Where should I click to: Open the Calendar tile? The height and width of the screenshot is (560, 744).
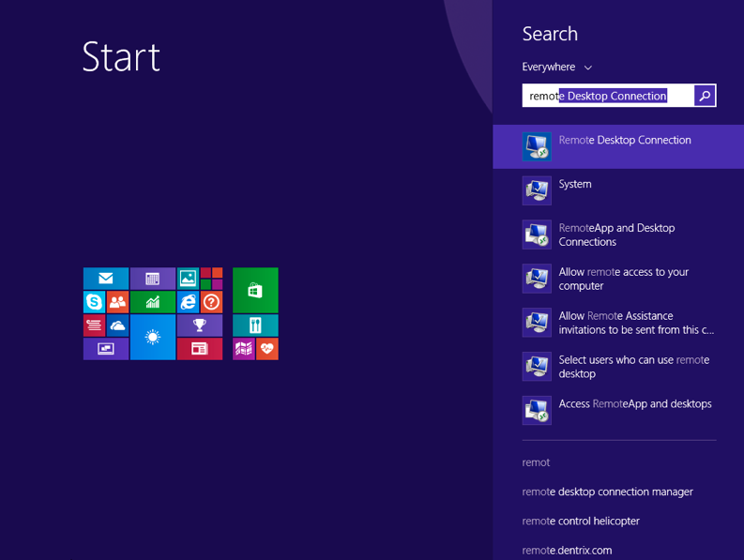click(152, 278)
